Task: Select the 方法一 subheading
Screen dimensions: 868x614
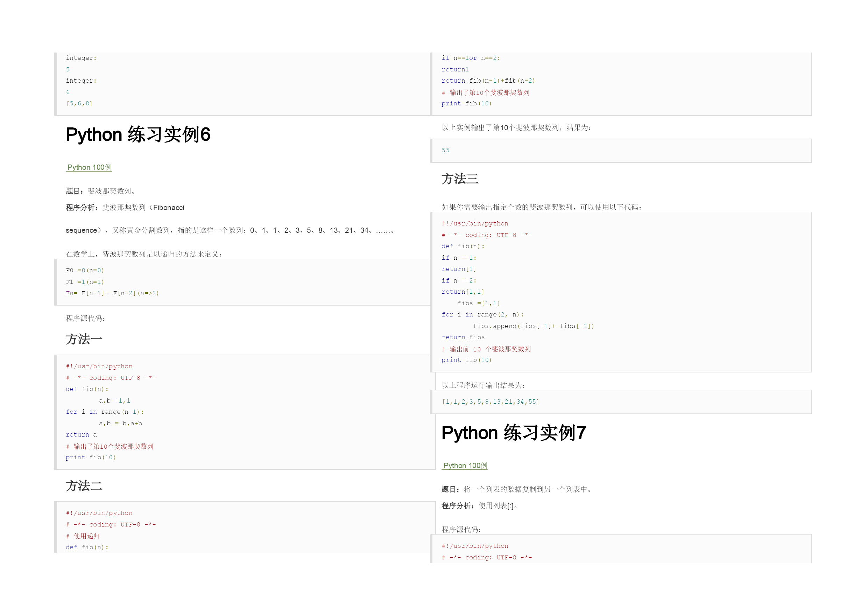Action: pyautogui.click(x=84, y=339)
